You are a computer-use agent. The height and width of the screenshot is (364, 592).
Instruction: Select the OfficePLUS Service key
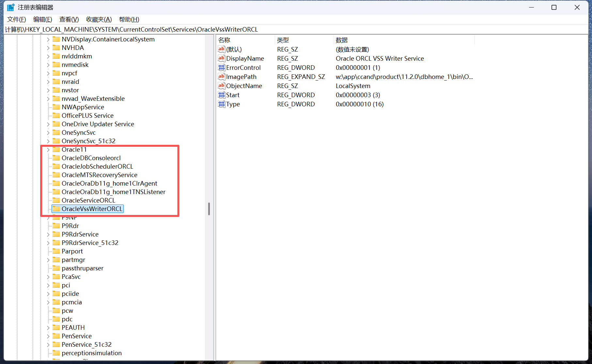click(87, 115)
